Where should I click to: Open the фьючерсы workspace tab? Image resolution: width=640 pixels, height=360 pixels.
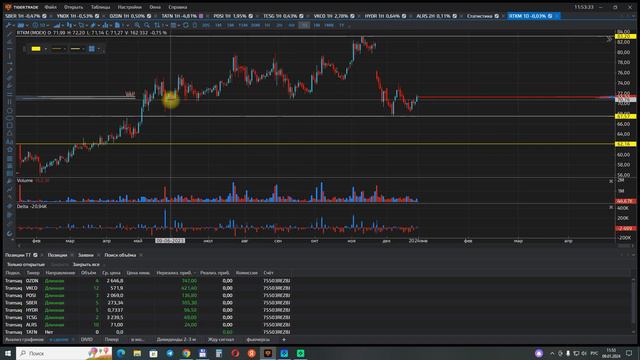[258, 339]
